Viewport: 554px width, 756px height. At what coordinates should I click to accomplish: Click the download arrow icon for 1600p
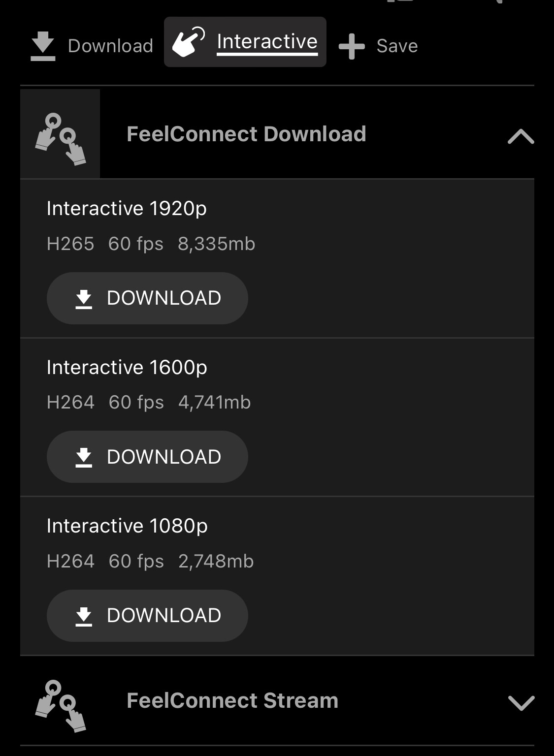click(84, 457)
